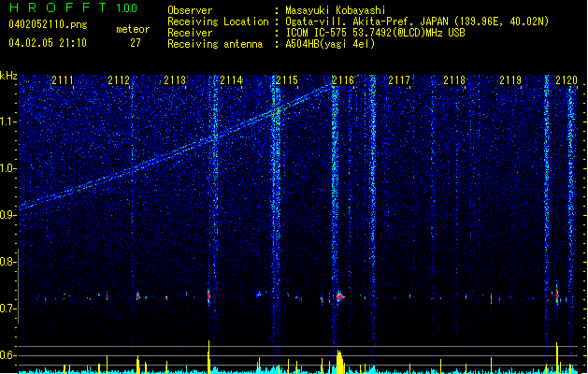Click the 0.9 kHz axis label
588x374 pixels.
click(8, 215)
